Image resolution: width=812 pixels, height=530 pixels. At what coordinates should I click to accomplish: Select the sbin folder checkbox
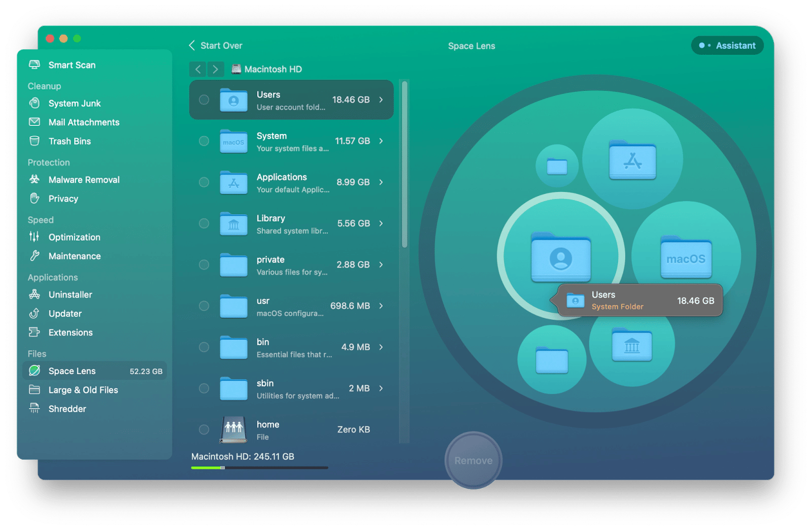click(204, 388)
